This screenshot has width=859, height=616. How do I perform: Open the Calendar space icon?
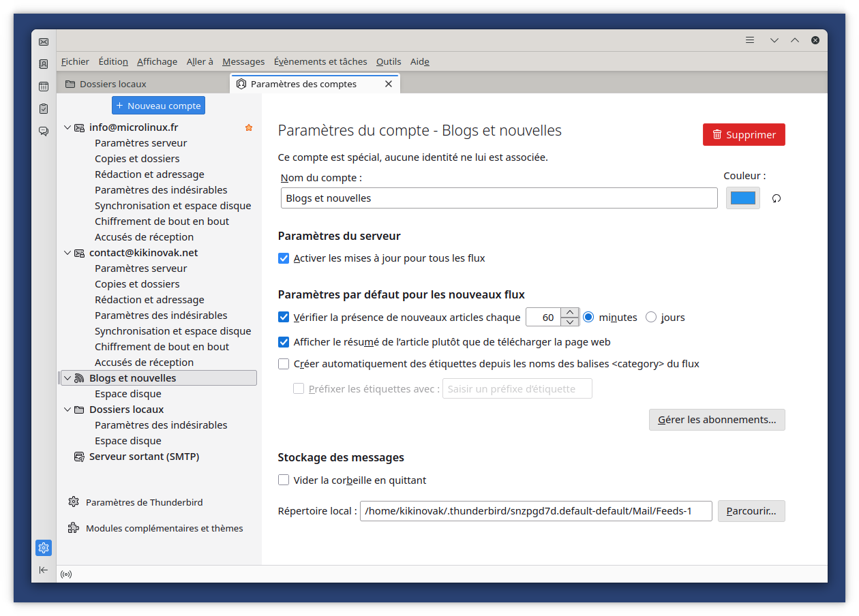click(x=44, y=87)
